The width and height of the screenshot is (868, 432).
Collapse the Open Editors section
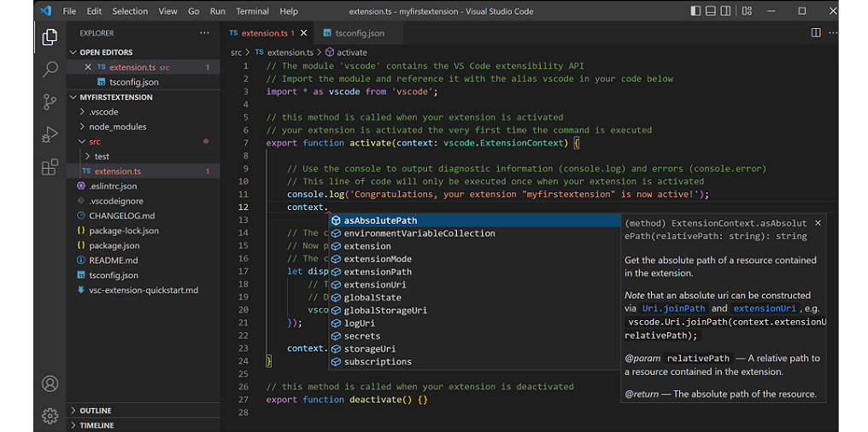(143, 52)
